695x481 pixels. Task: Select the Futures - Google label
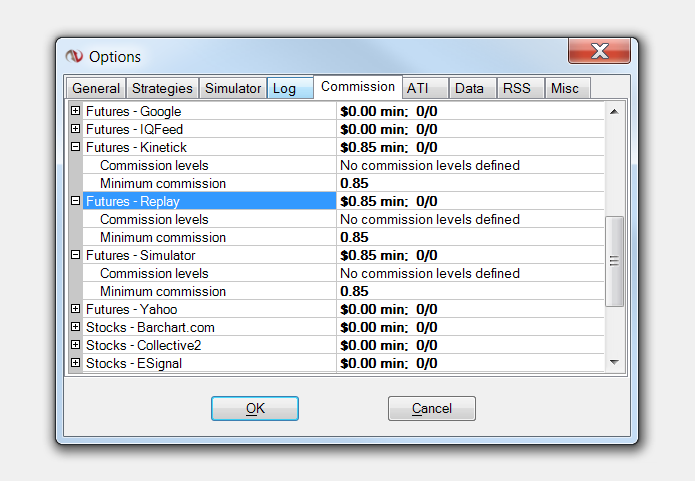pos(133,111)
